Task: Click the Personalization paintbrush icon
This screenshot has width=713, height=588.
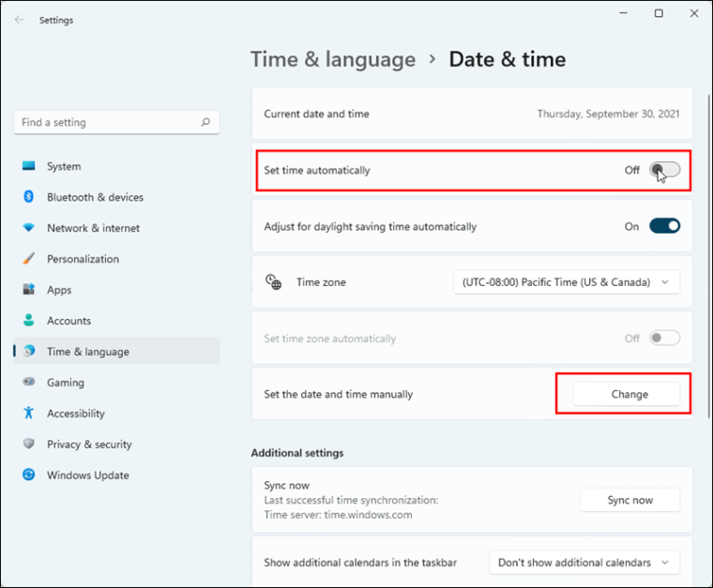Action: click(29, 259)
